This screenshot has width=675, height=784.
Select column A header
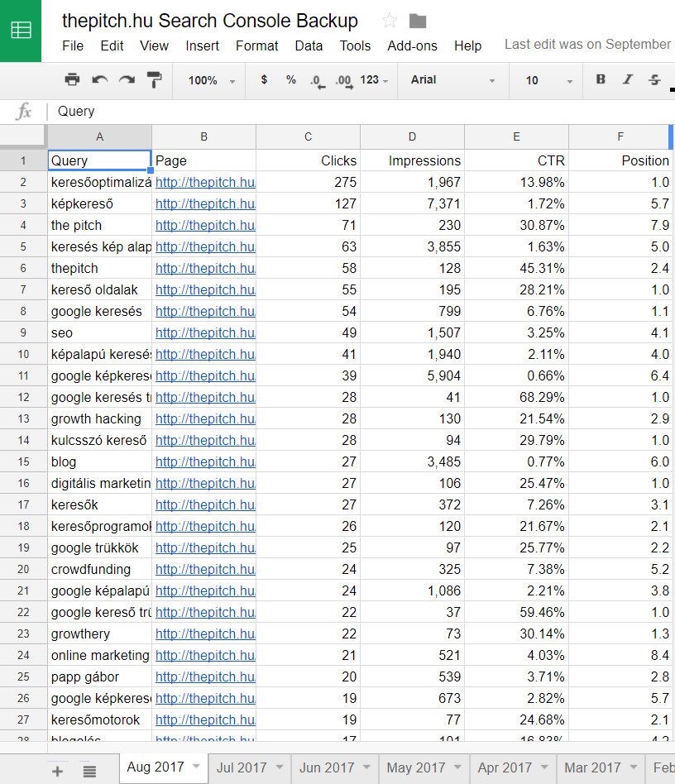pyautogui.click(x=99, y=137)
